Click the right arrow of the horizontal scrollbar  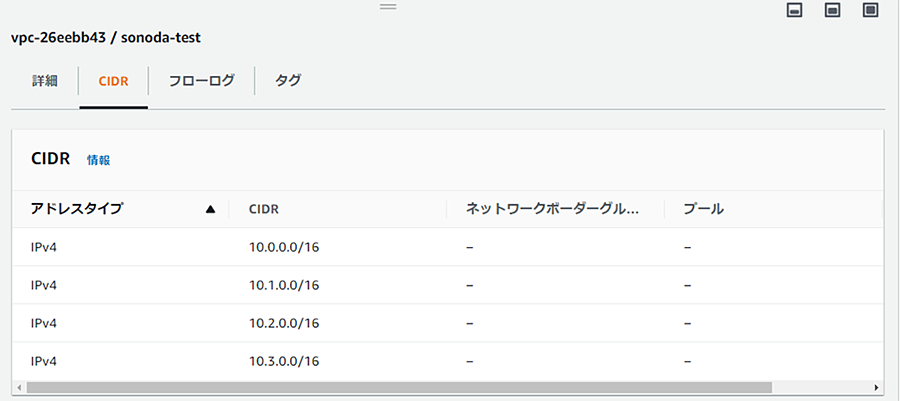tap(876, 387)
